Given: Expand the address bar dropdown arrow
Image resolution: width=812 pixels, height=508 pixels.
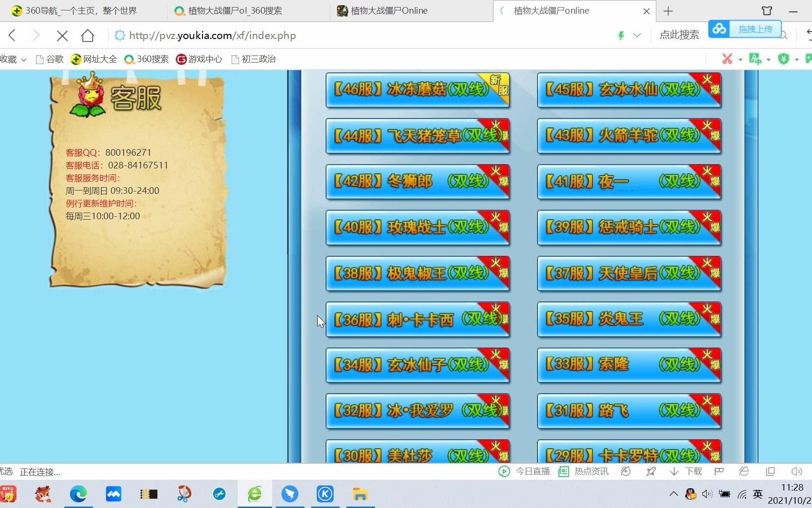Looking at the screenshot, I should pos(637,35).
